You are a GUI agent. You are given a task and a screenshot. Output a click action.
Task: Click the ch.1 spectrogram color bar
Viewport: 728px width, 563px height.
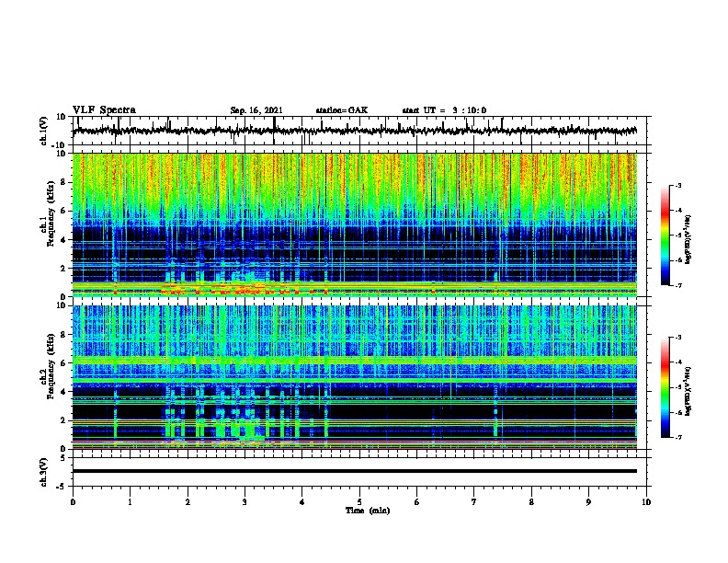665,236
